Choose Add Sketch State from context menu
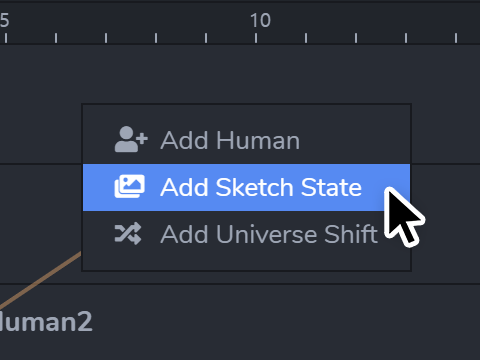This screenshot has height=360, width=480. (x=246, y=187)
